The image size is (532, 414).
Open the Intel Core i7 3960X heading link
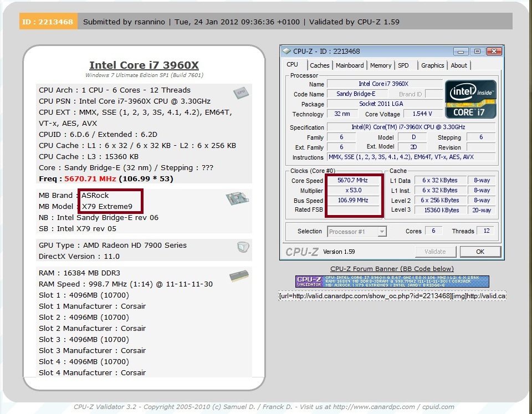[x=144, y=65]
